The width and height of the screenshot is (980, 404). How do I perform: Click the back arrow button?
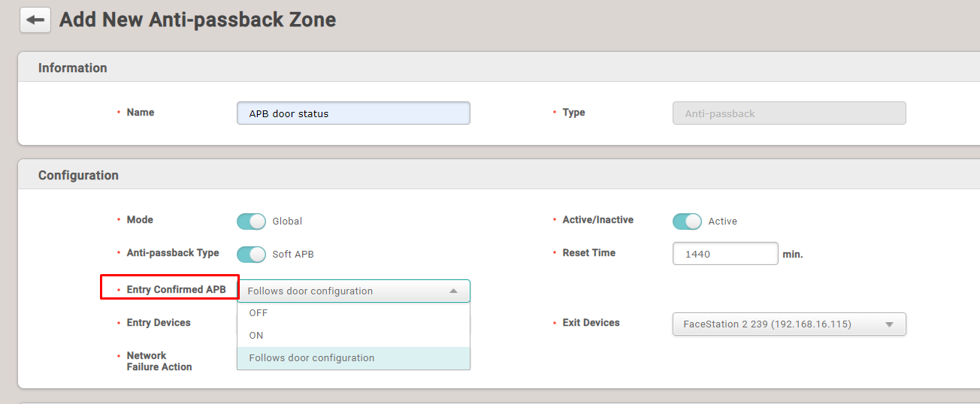point(35,20)
